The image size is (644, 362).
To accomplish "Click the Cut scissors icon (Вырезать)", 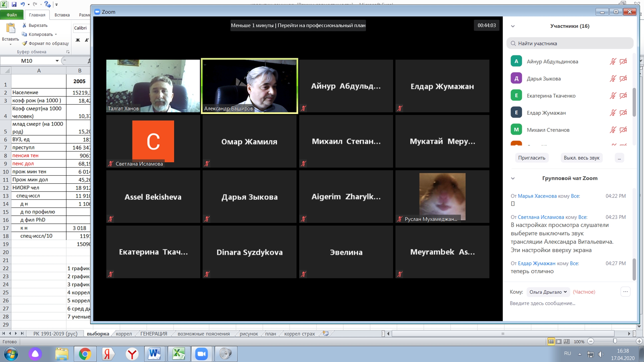I will (x=25, y=25).
